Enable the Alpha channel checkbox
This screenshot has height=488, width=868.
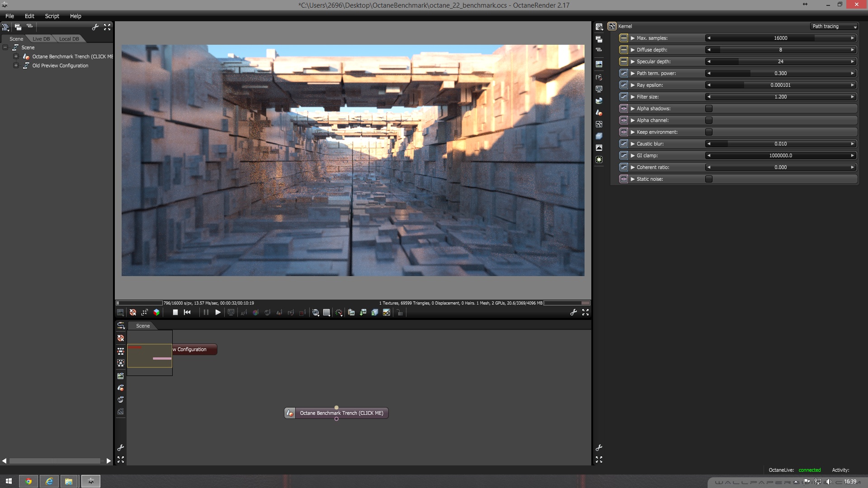[x=709, y=120]
